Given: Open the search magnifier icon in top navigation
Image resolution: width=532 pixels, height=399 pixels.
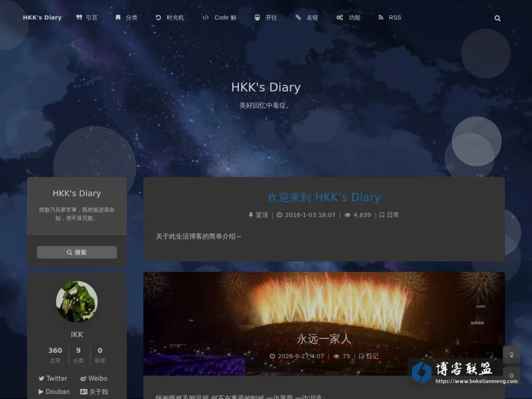Looking at the screenshot, I should 497,18.
